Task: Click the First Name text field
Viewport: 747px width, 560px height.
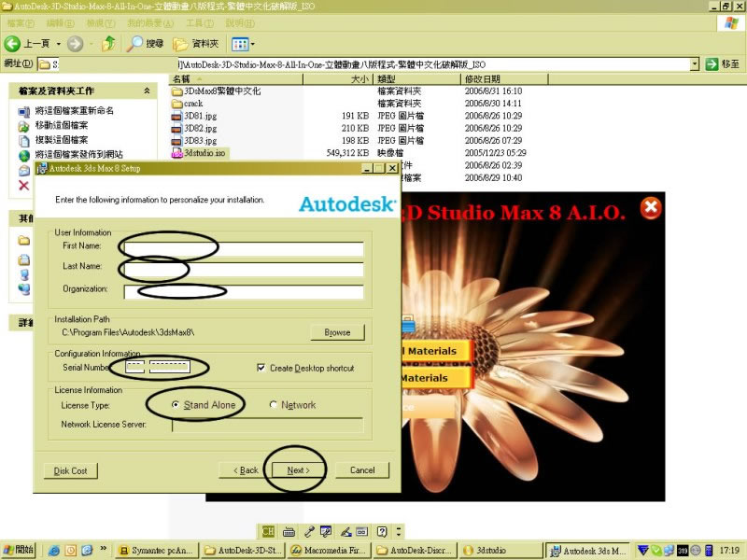Action: coord(243,248)
